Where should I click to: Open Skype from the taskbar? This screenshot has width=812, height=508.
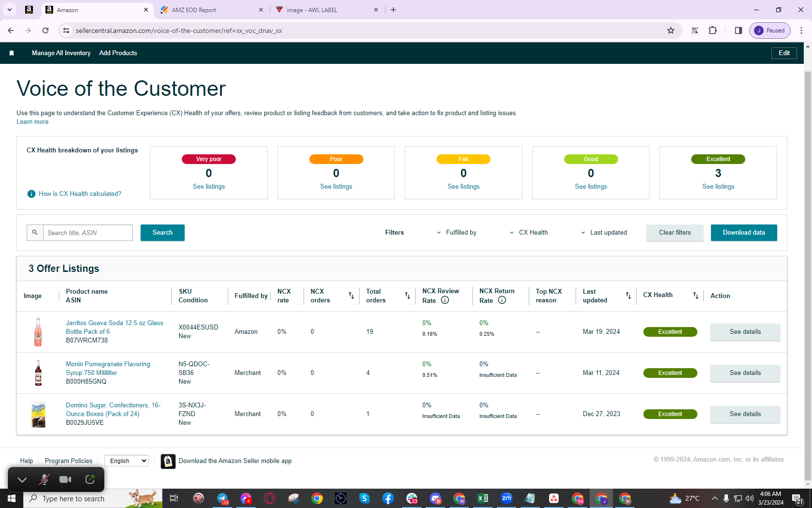[x=364, y=498]
